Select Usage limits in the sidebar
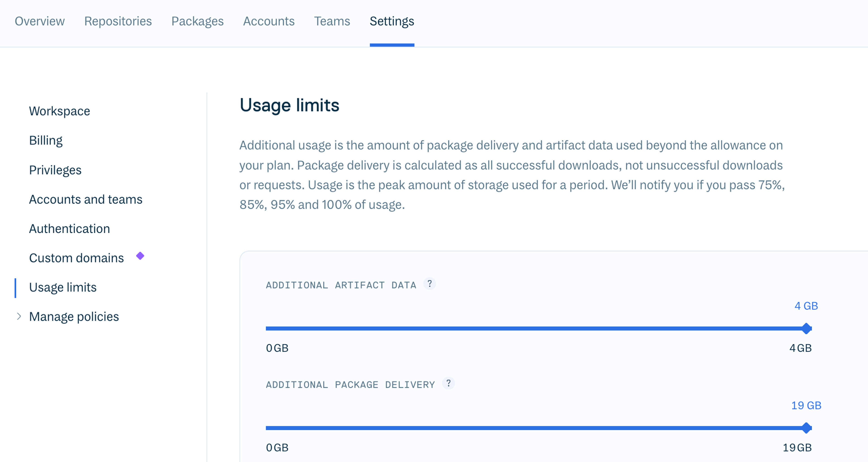 click(x=63, y=287)
